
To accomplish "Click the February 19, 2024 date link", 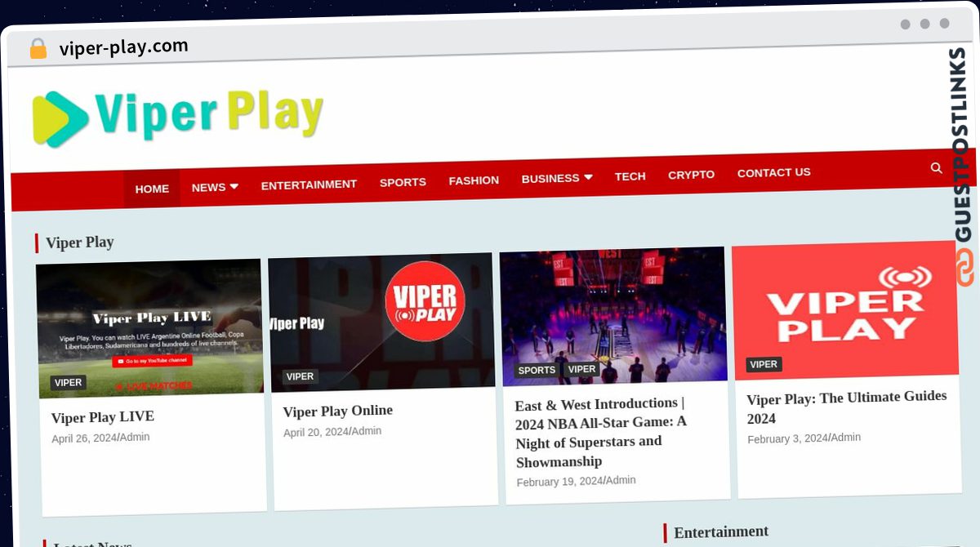I will coord(560,482).
